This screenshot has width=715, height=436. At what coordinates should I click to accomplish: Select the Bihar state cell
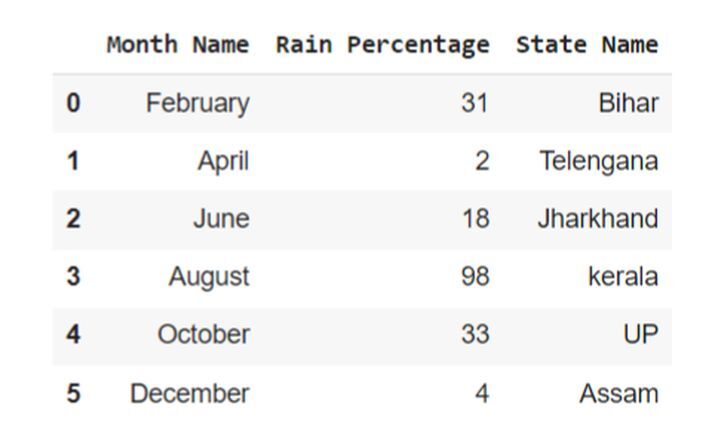628,103
